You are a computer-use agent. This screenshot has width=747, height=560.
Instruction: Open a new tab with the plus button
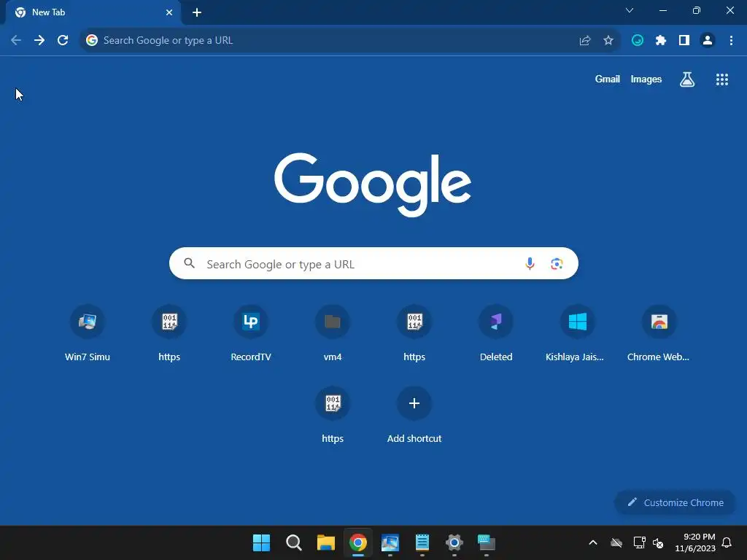point(197,12)
